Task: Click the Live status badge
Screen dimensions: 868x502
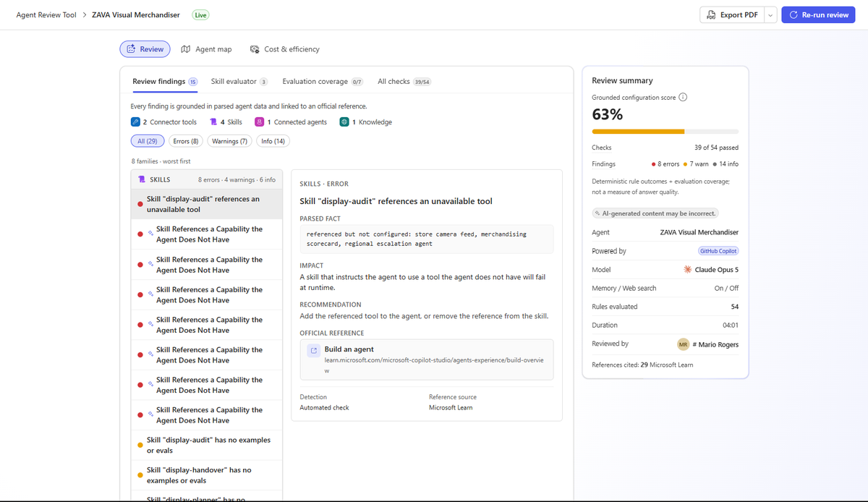Action: (x=200, y=14)
